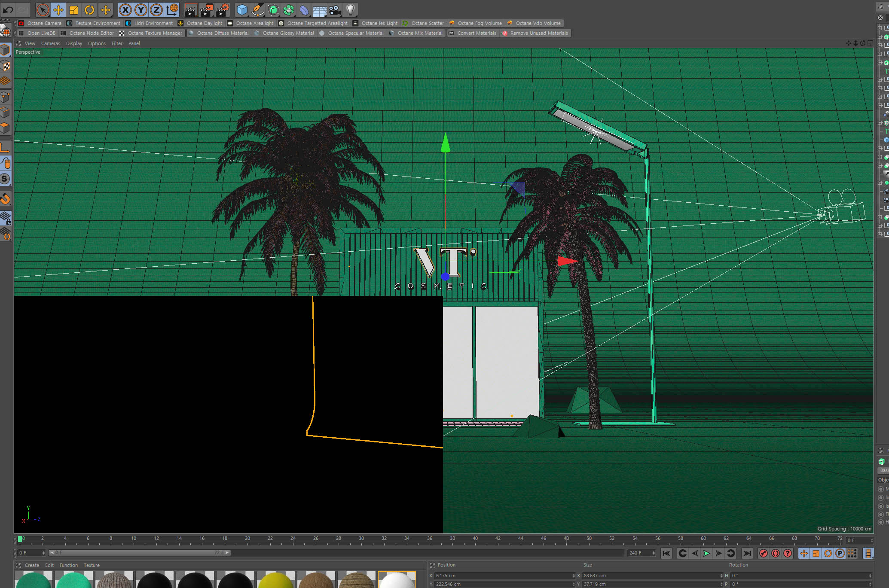The height and width of the screenshot is (588, 889).
Task: Toggle Position keyframe recording icon
Action: pyautogui.click(x=804, y=553)
